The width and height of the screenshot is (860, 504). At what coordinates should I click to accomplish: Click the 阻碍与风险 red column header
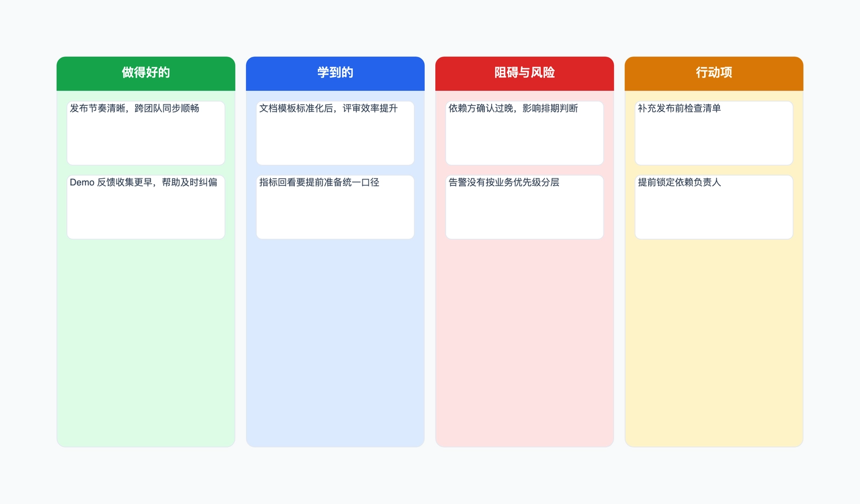point(524,73)
